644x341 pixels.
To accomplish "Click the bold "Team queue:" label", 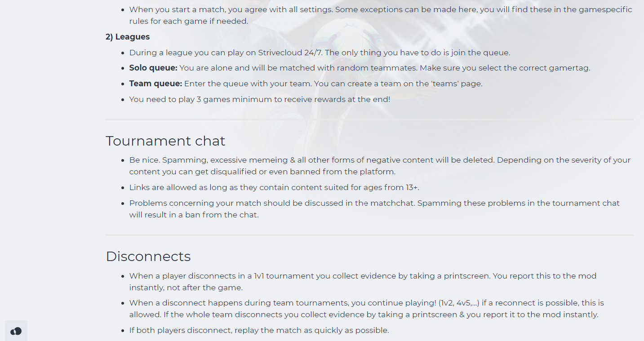I will (x=155, y=84).
